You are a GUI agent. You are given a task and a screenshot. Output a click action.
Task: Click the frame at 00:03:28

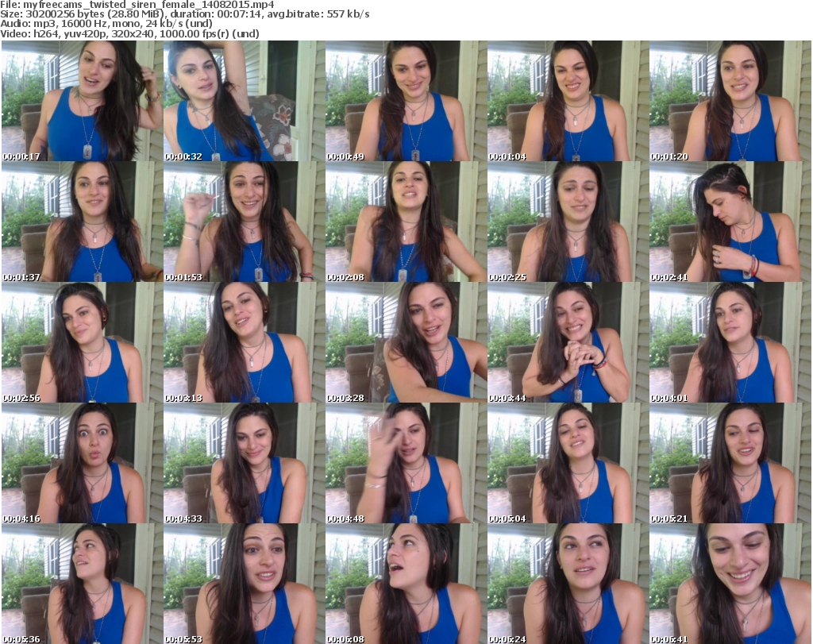point(406,343)
